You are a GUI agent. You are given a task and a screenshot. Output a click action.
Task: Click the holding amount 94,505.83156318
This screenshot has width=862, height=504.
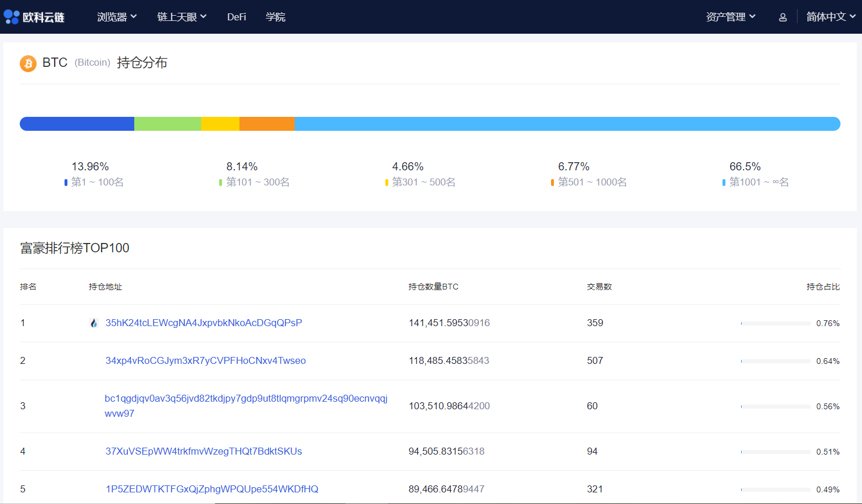coord(446,451)
